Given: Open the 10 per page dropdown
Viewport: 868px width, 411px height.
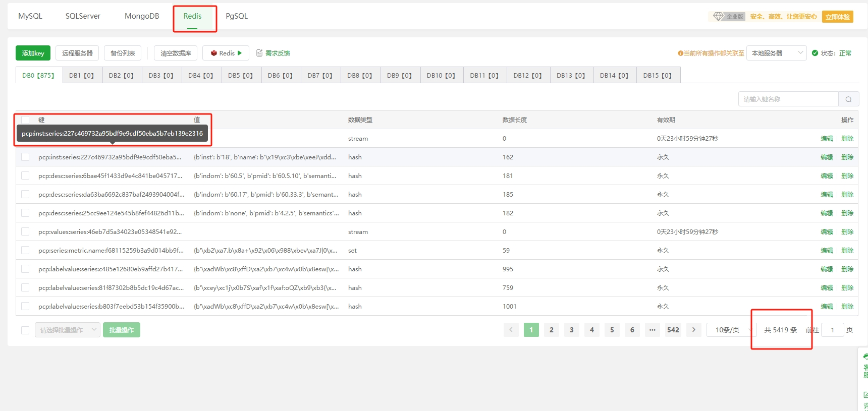Looking at the screenshot, I should (732, 330).
